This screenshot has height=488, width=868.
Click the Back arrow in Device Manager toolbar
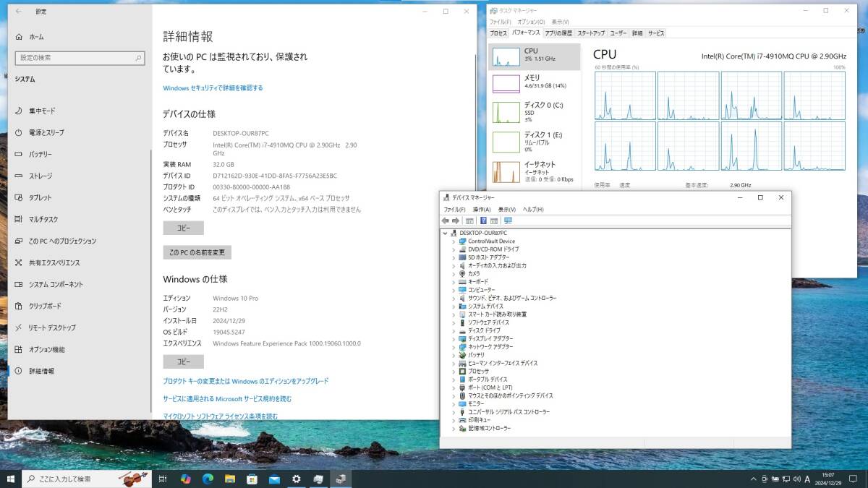tap(446, 221)
